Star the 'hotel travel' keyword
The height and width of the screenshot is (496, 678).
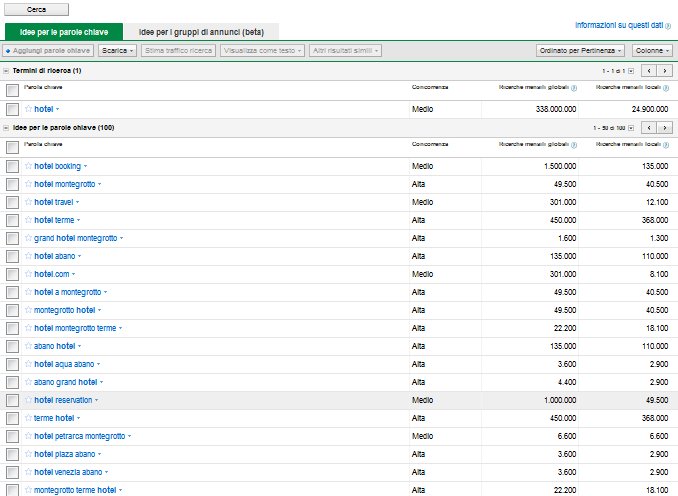click(x=29, y=202)
